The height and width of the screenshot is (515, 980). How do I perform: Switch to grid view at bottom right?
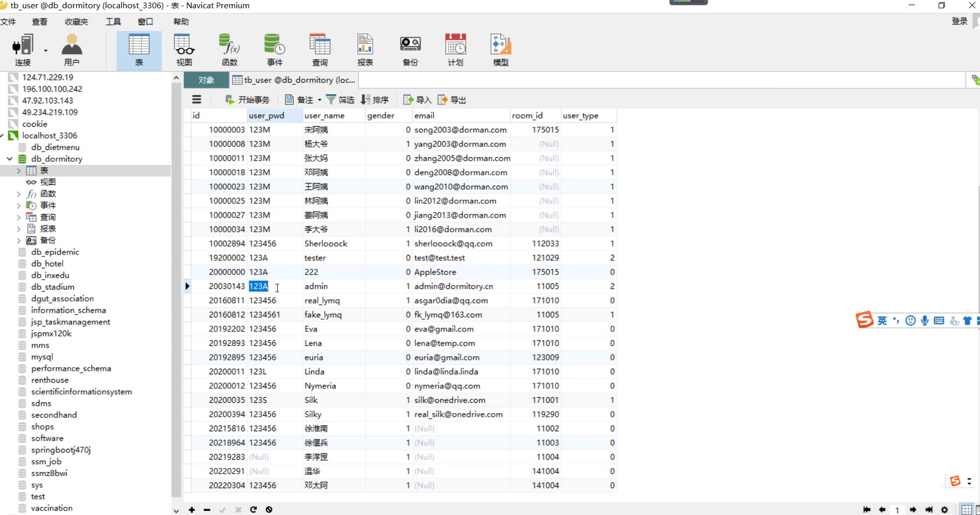click(967, 510)
